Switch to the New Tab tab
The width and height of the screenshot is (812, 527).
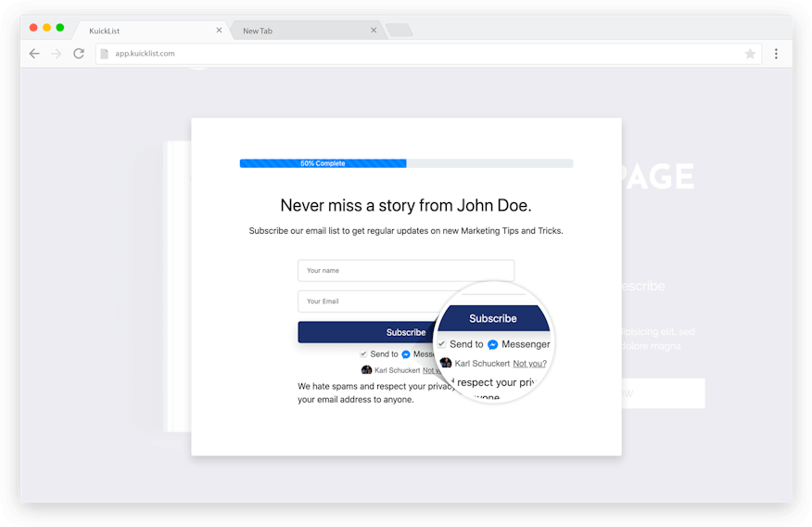[297, 31]
